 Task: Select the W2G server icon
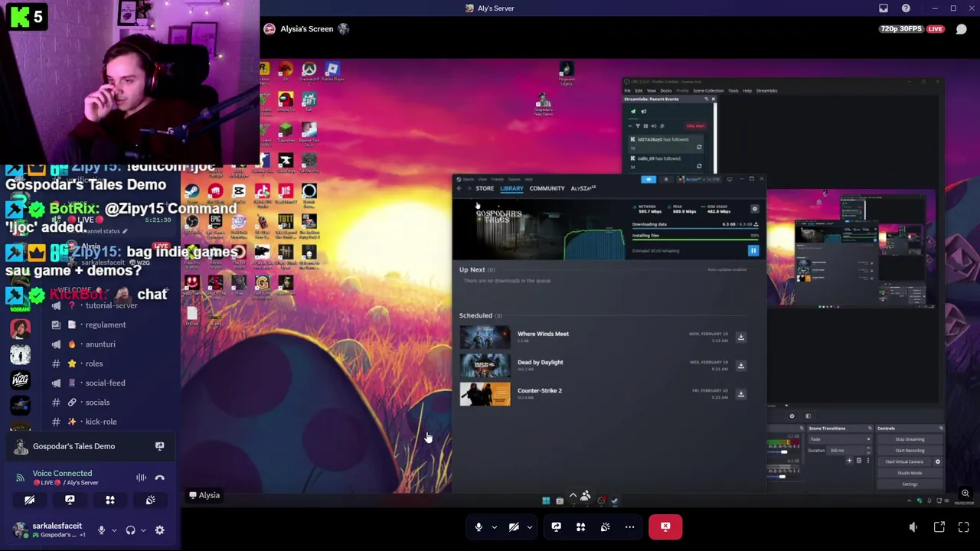pyautogui.click(x=20, y=379)
